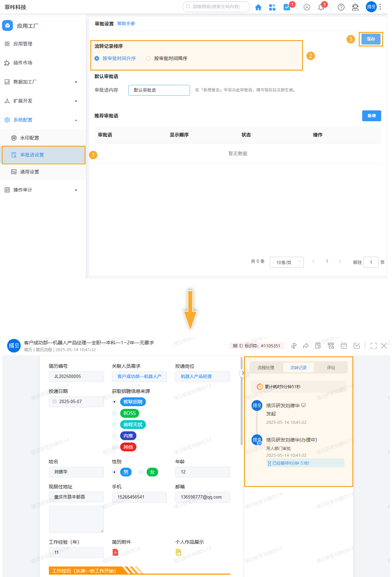Viewport: 392px width, 577px height.
Task: Collapse the right flow panel arrow
Action: pos(243,373)
